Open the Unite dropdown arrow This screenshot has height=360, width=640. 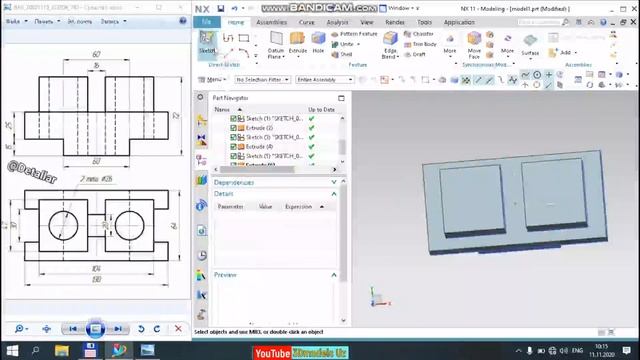[x=358, y=44]
